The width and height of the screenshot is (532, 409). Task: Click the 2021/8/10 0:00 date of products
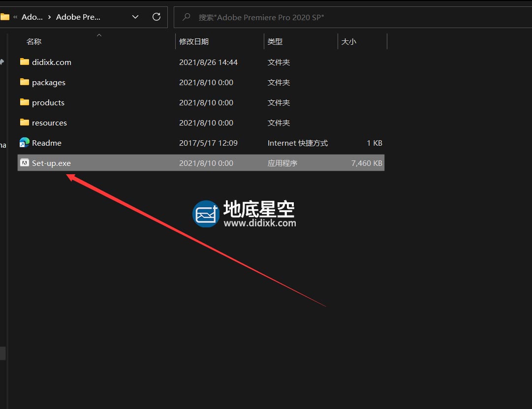206,102
